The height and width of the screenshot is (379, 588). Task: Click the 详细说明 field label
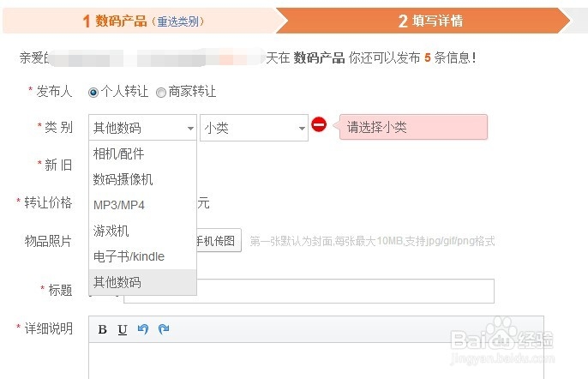(48, 328)
